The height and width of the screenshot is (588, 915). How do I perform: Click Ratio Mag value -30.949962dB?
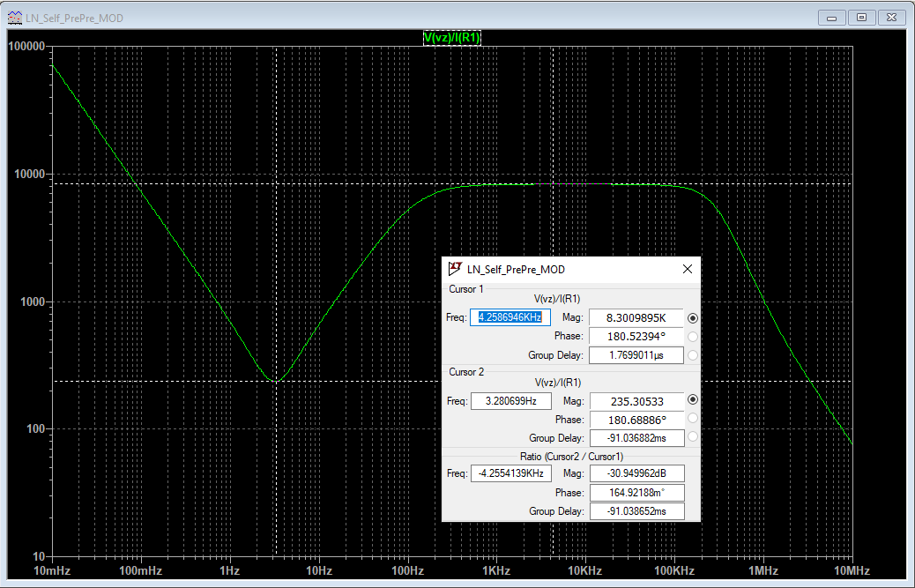(637, 473)
